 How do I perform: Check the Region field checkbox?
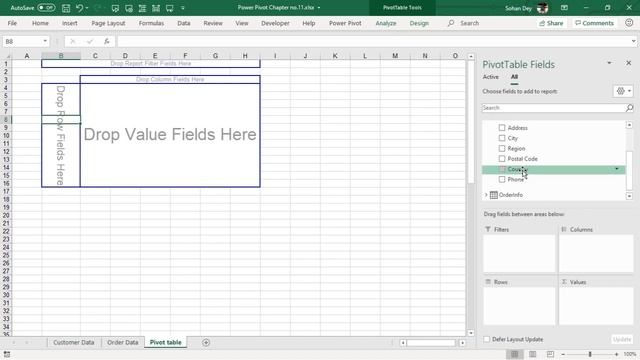(x=502, y=149)
